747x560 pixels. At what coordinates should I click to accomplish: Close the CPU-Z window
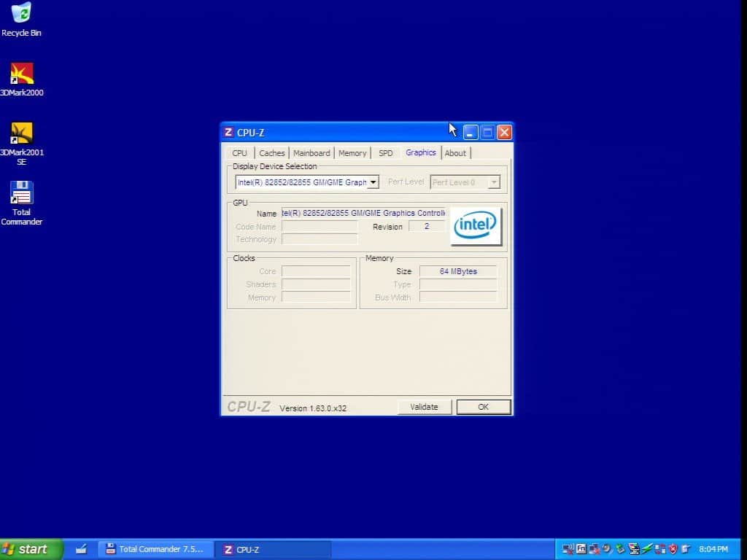pos(504,133)
